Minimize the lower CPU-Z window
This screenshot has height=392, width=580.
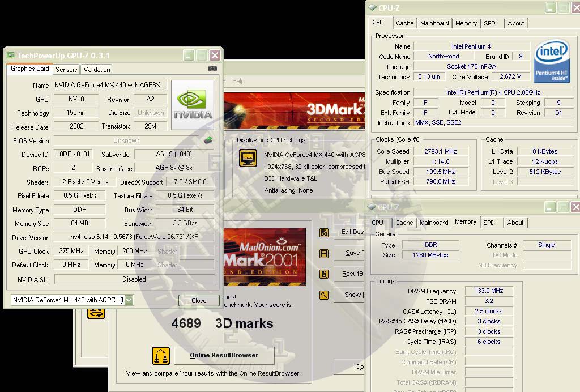[551, 207]
